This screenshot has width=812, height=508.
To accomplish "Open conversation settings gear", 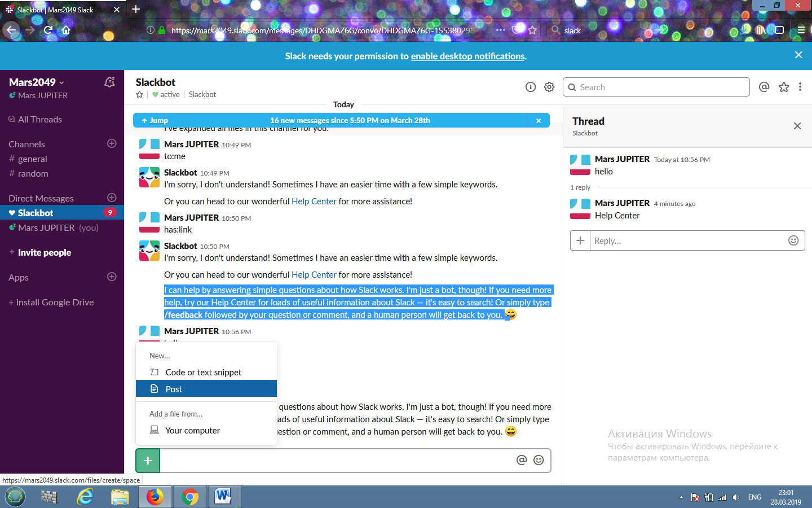I will (549, 87).
